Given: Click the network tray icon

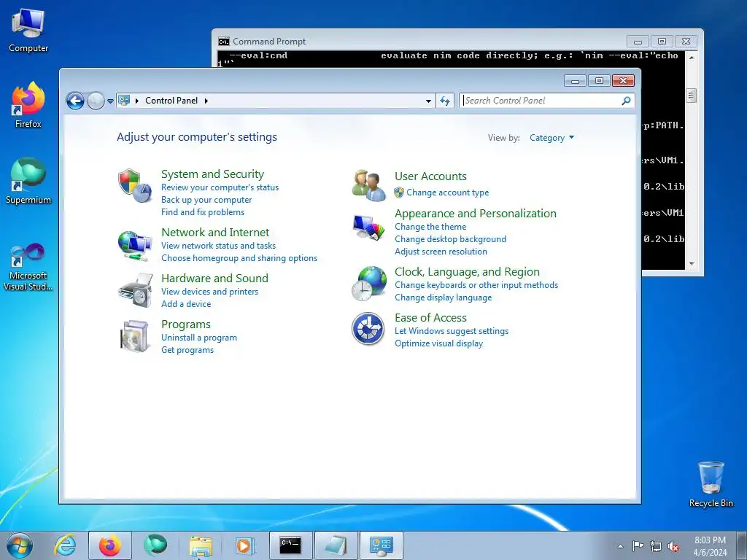Looking at the screenshot, I should pos(656,546).
